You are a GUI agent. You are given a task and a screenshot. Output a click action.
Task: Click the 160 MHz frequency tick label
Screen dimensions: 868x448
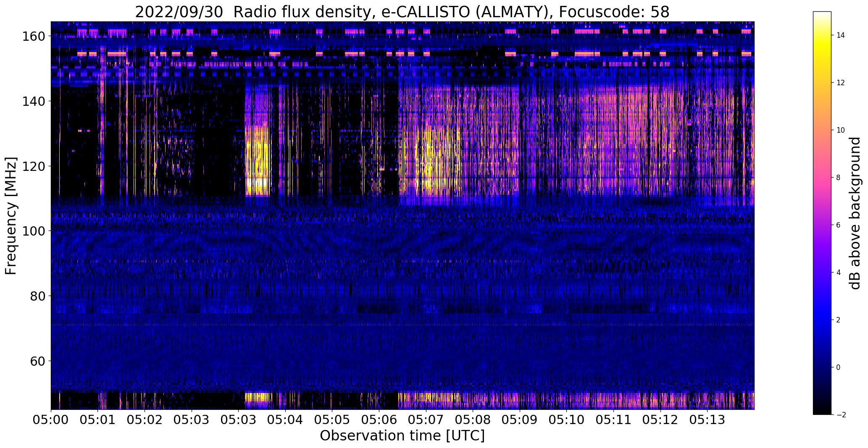click(x=33, y=37)
